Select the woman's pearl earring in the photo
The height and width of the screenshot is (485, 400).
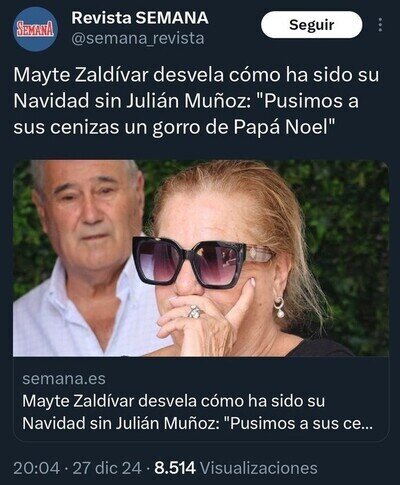coord(279,308)
